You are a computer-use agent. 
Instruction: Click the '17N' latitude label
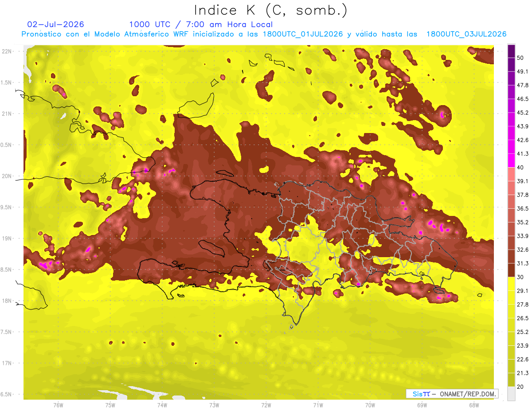(x=7, y=363)
